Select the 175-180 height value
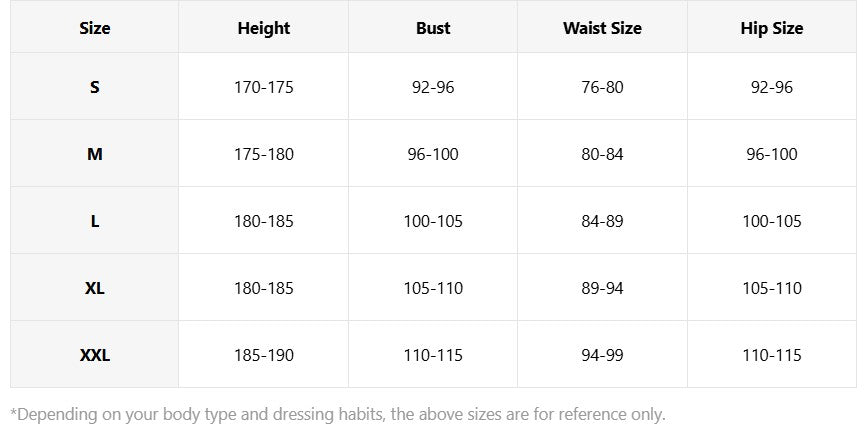This screenshot has width=867, height=425. [x=264, y=154]
